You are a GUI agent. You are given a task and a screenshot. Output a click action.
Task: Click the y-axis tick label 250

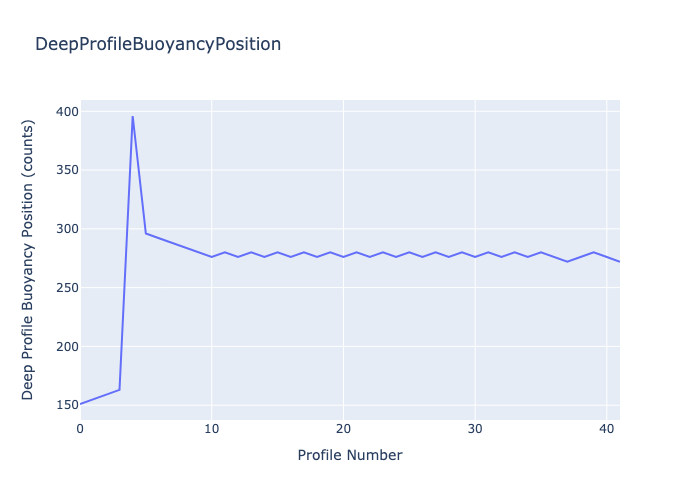coord(66,288)
